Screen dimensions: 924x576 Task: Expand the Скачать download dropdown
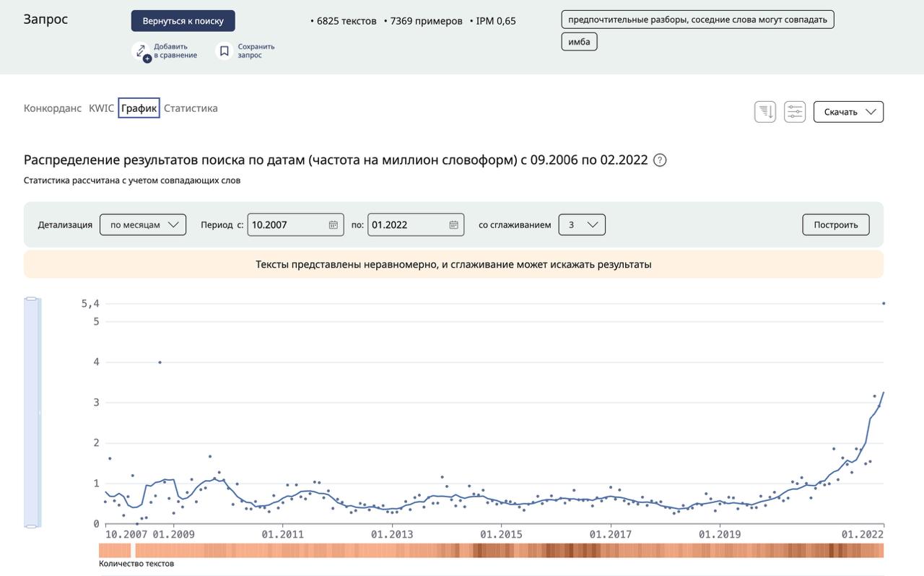point(848,112)
